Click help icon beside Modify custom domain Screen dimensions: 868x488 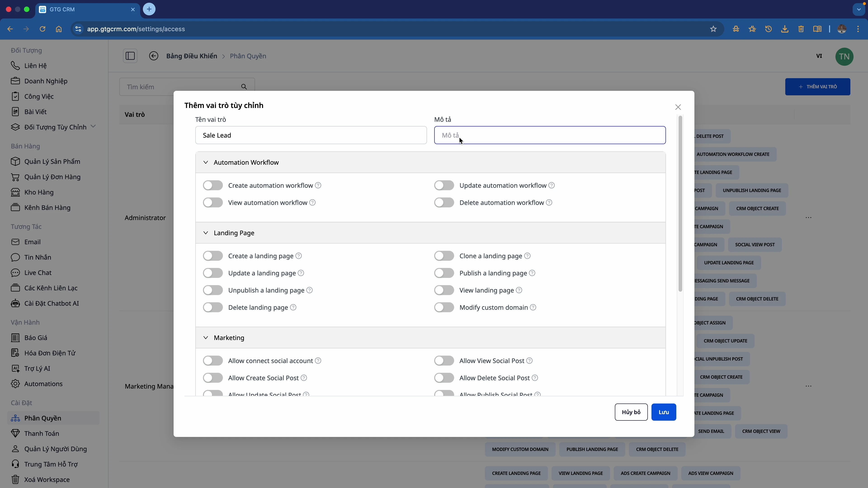[533, 307]
